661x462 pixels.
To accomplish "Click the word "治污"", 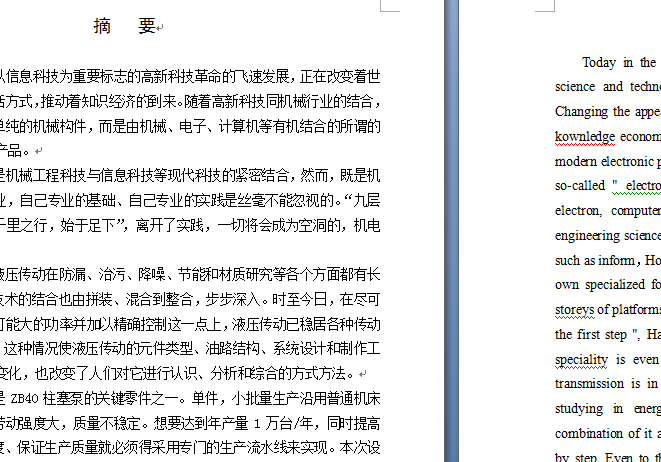I will click(112, 274).
